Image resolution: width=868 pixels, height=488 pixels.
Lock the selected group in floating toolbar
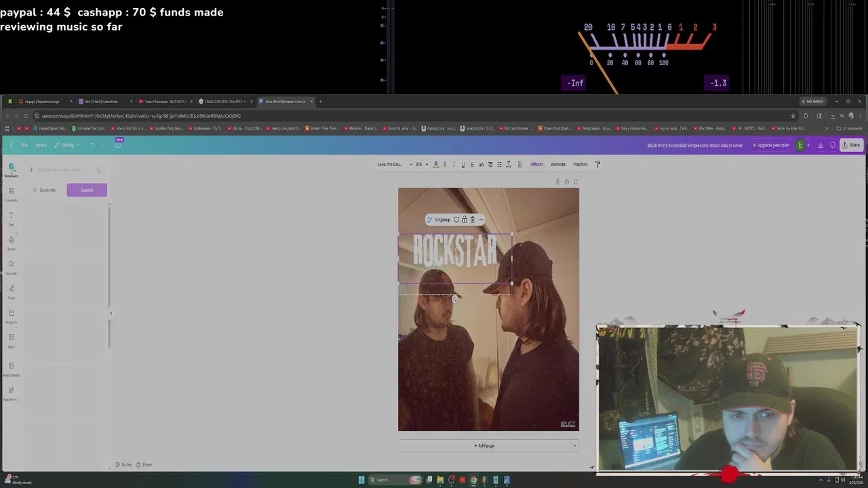(x=465, y=220)
